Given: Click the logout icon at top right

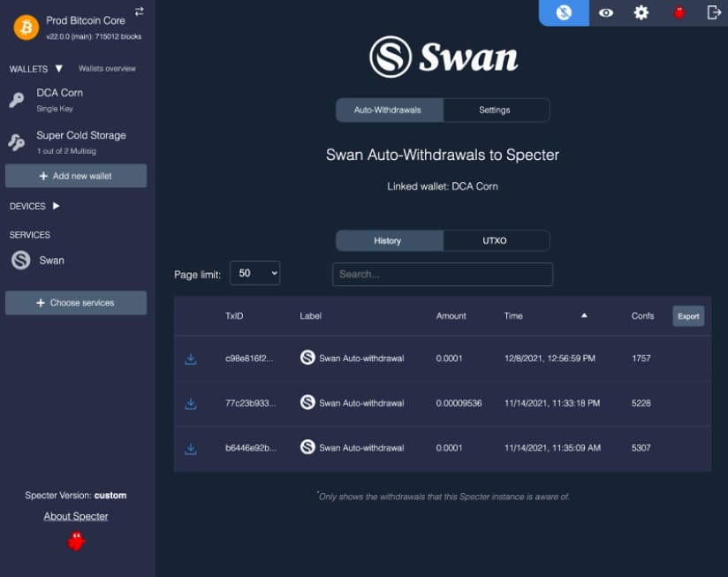Looking at the screenshot, I should (714, 12).
